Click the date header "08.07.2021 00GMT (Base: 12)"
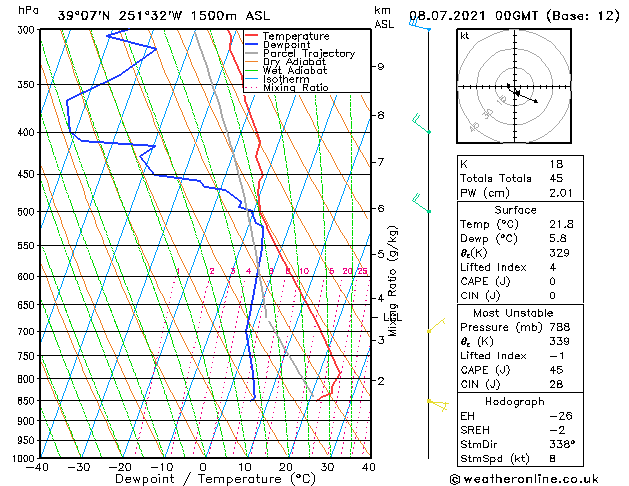The height and width of the screenshot is (486, 629). [514, 16]
